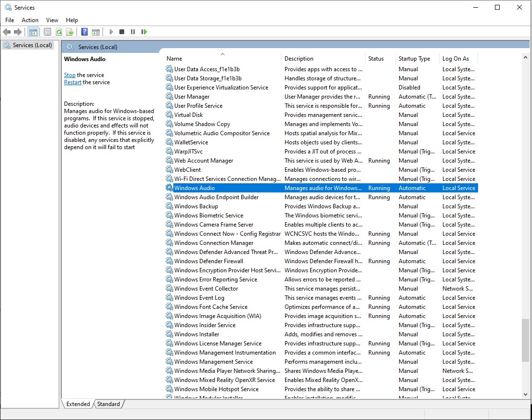
Task: Click the scroll down arrow of the list
Action: pos(525,395)
